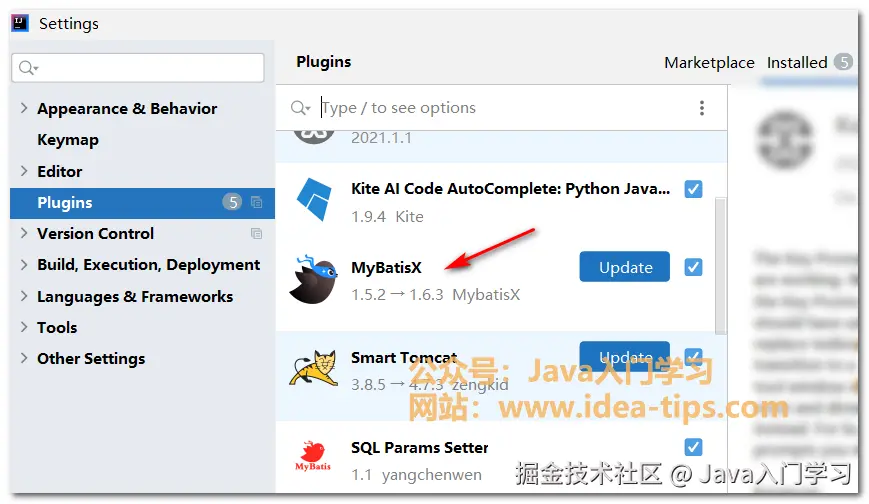The width and height of the screenshot is (869, 504).
Task: Switch to the Marketplace tab
Action: coord(709,63)
